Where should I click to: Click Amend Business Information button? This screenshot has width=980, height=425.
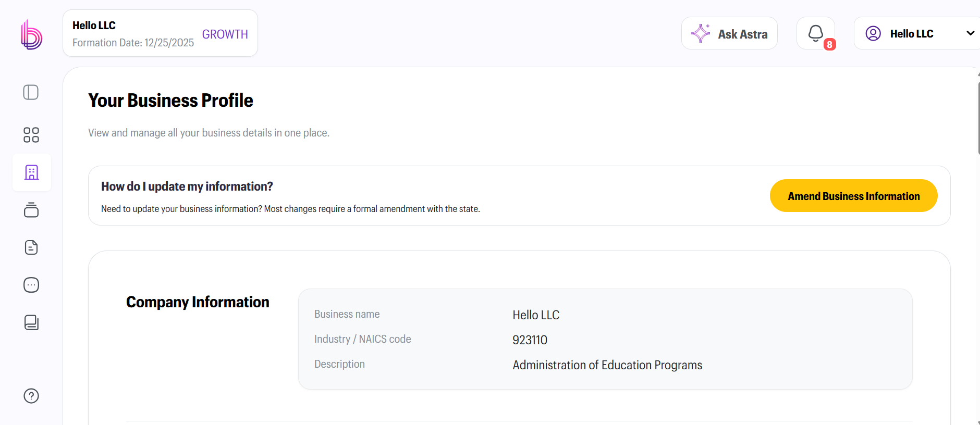click(853, 196)
